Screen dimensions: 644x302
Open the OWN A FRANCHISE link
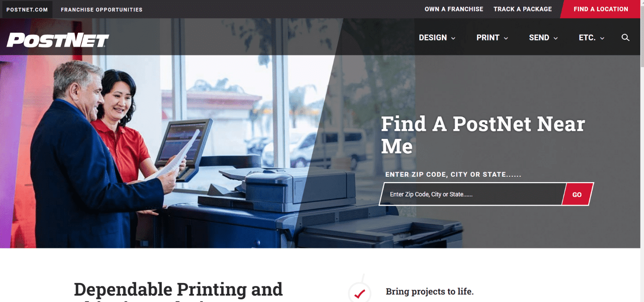[x=454, y=9]
